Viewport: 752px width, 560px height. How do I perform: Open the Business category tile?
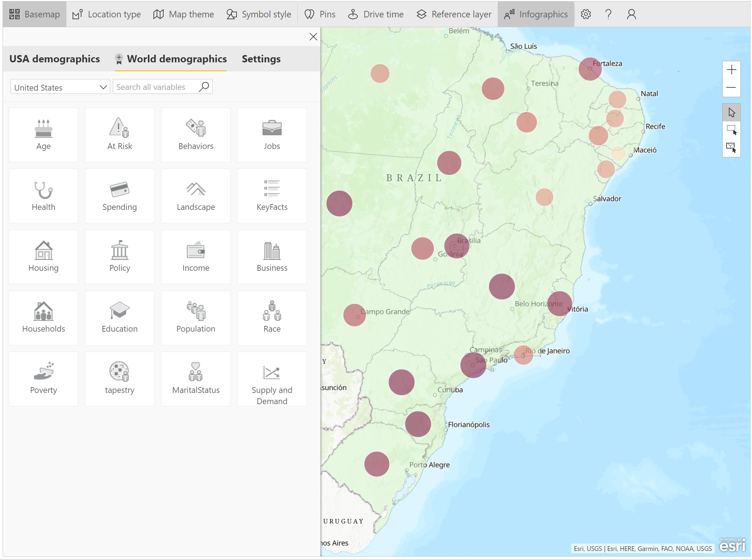[x=272, y=257]
